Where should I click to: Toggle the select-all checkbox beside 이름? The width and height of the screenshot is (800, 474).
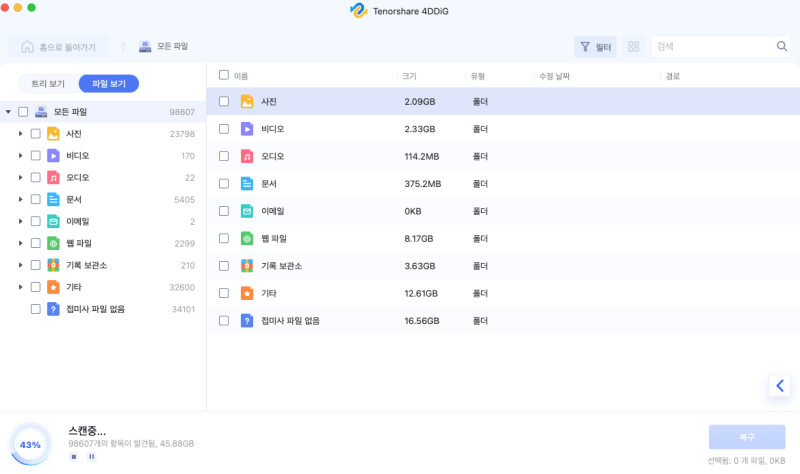coord(224,76)
